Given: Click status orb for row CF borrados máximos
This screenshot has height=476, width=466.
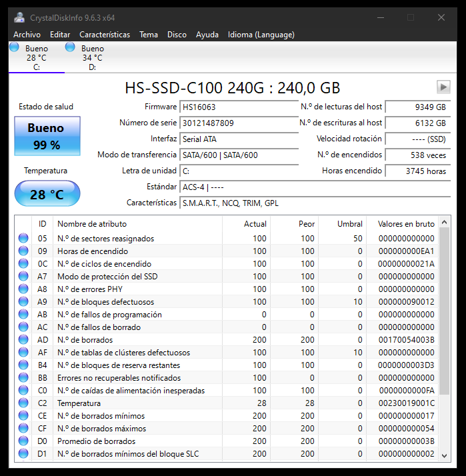Looking at the screenshot, I should tap(23, 428).
